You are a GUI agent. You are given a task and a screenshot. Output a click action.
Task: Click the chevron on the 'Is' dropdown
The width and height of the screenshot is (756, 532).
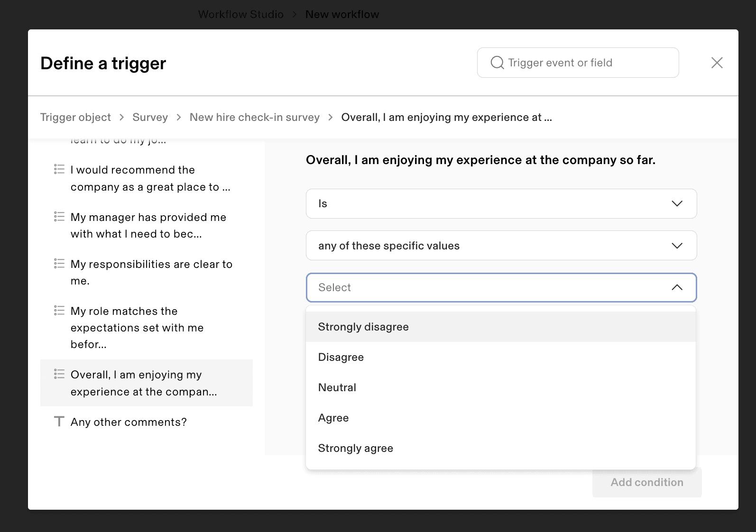coord(677,203)
